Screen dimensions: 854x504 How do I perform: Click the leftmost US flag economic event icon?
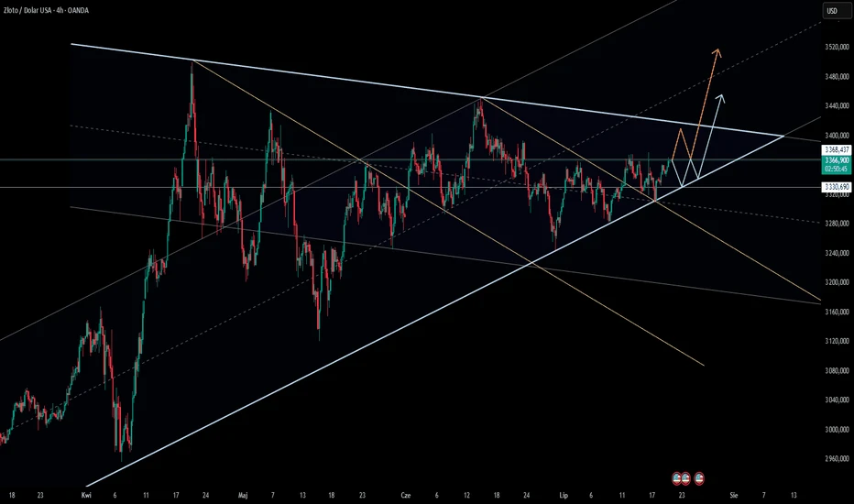pyautogui.click(x=678, y=478)
